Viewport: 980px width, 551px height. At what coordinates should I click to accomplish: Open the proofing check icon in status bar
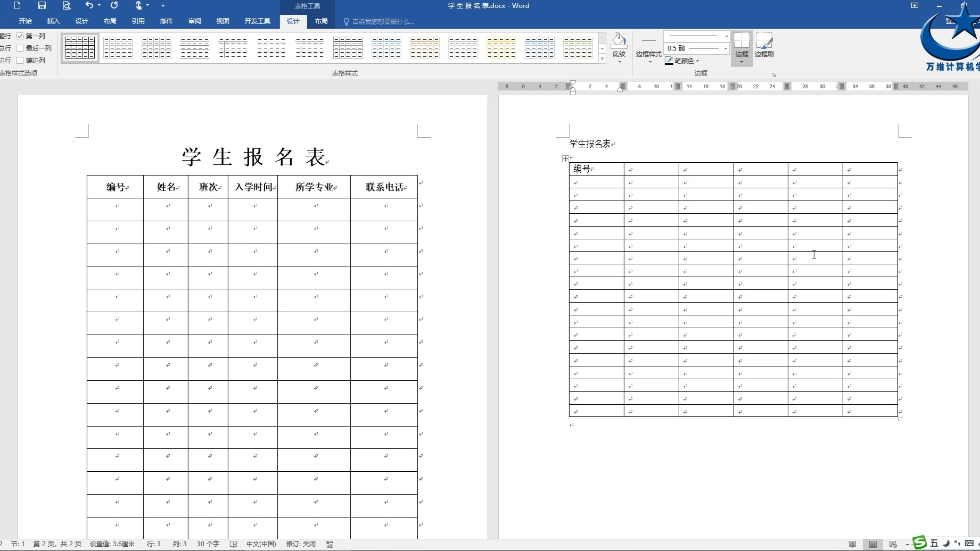tap(233, 544)
